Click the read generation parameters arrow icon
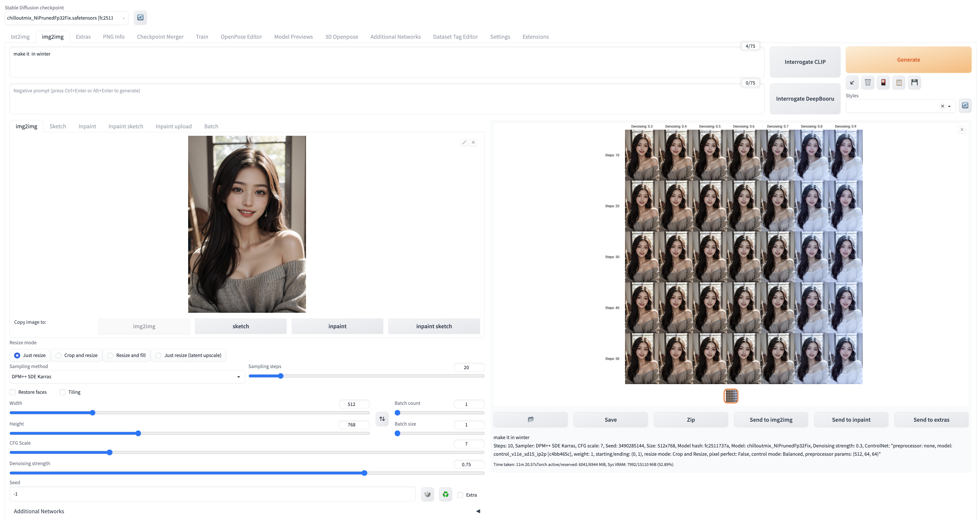Image resolution: width=980 pixels, height=521 pixels. 852,82
